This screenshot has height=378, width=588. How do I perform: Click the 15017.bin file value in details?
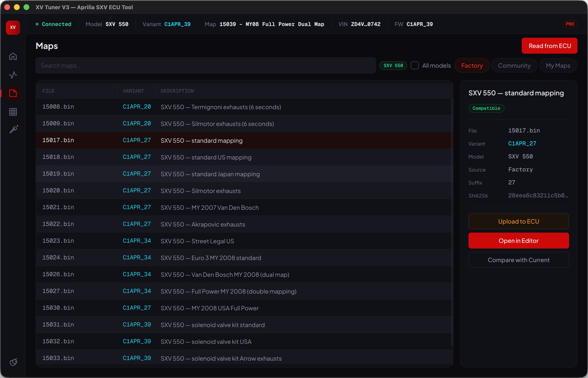click(524, 131)
